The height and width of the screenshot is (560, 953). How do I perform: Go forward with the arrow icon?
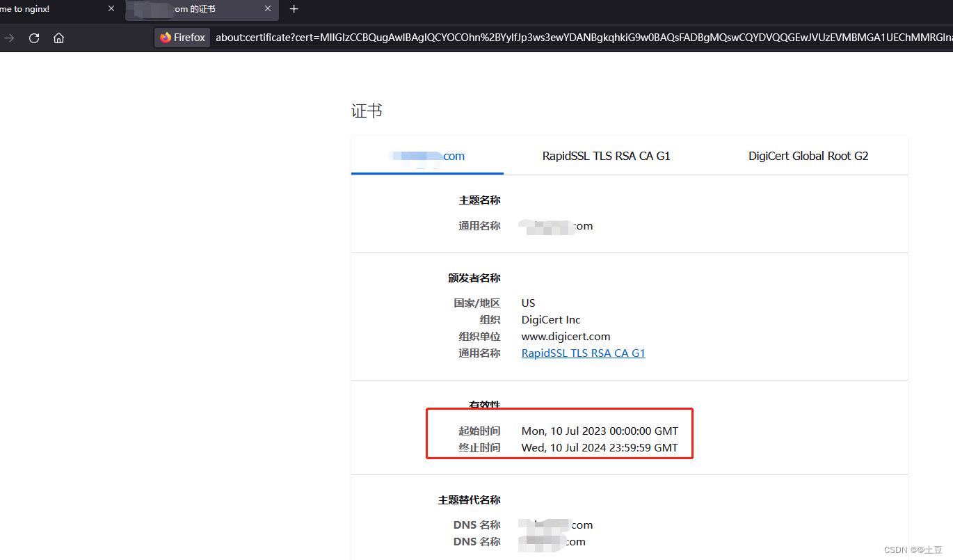(9, 38)
